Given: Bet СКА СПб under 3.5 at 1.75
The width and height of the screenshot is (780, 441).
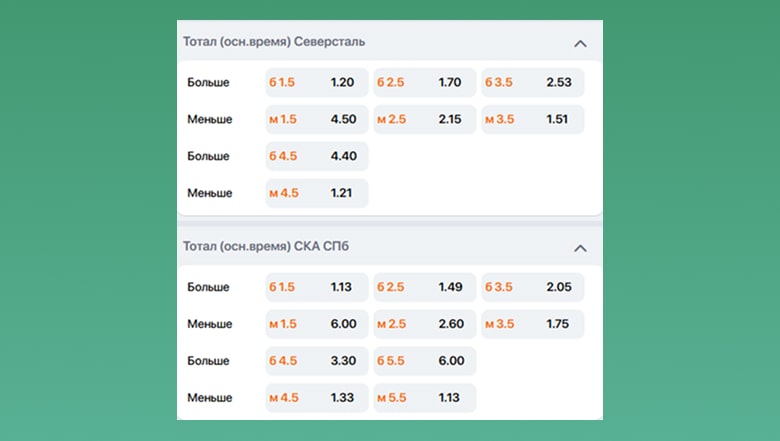Looking at the screenshot, I should coord(533,324).
